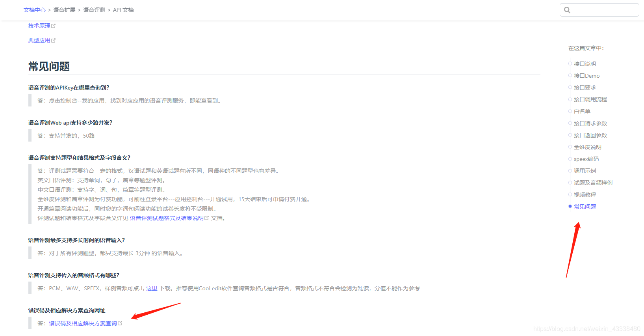This screenshot has height=336, width=644.
Task: Jump to speex编码 section
Action: point(586,159)
